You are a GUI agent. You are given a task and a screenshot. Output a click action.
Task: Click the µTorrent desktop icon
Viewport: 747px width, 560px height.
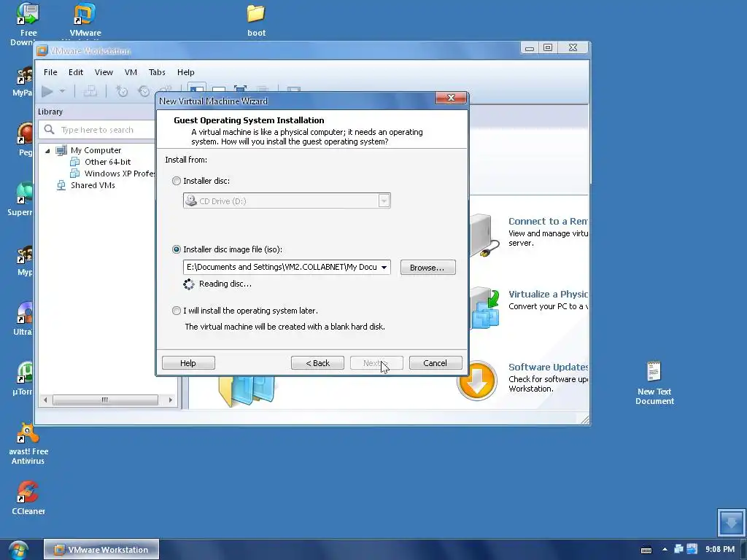(x=25, y=373)
